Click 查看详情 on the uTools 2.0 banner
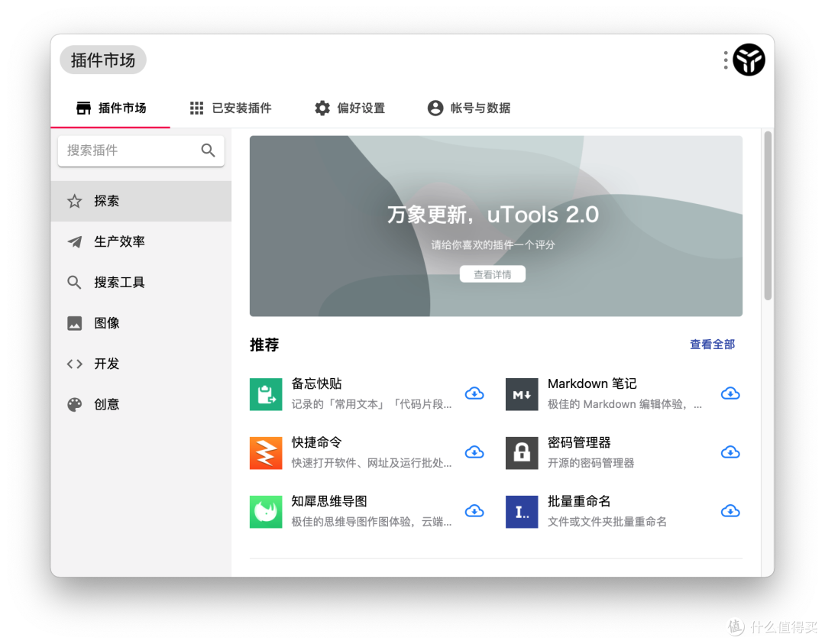The width and height of the screenshot is (825, 644). (493, 273)
